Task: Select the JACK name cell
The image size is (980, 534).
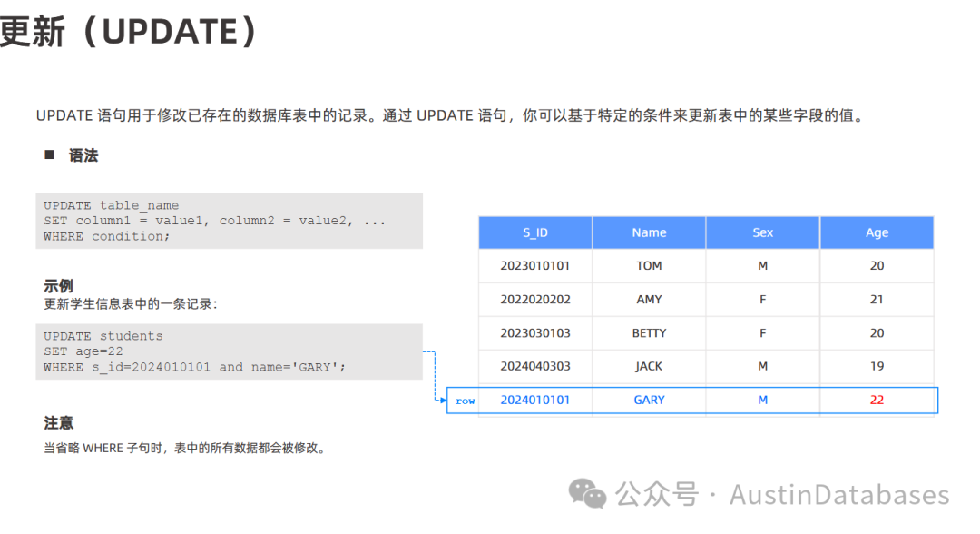Action: click(649, 366)
